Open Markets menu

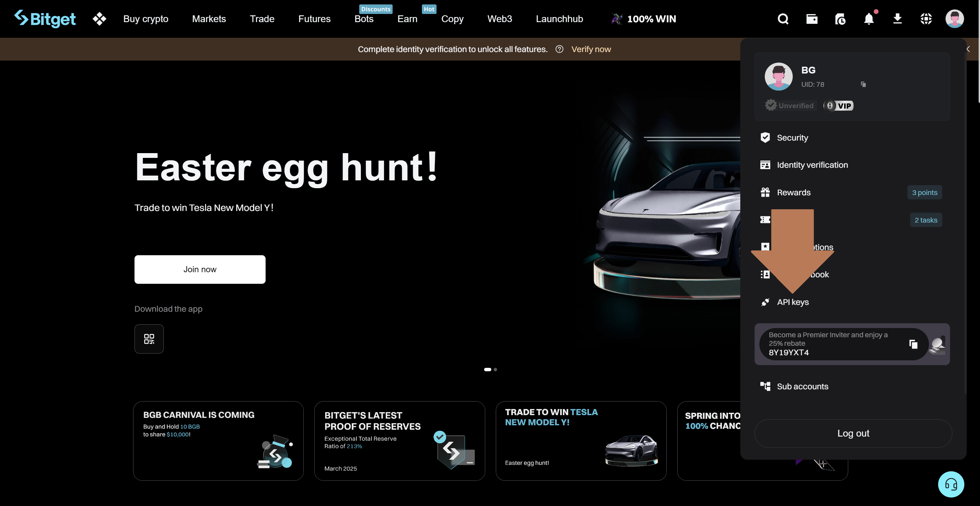(x=209, y=19)
